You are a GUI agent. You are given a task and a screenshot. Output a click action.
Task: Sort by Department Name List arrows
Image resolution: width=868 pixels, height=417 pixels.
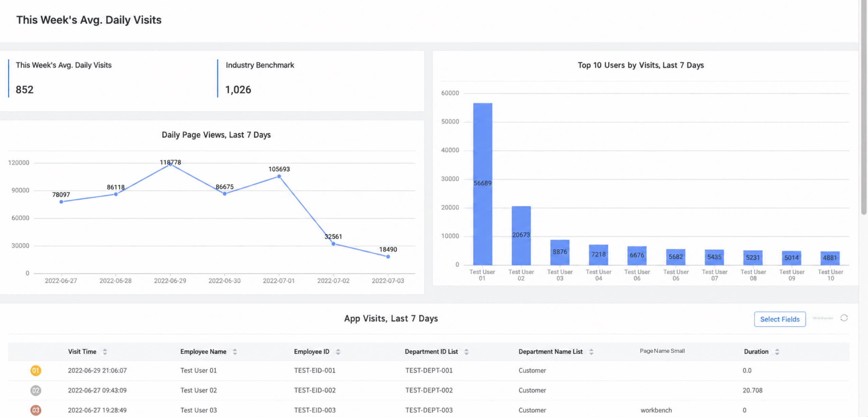(591, 352)
